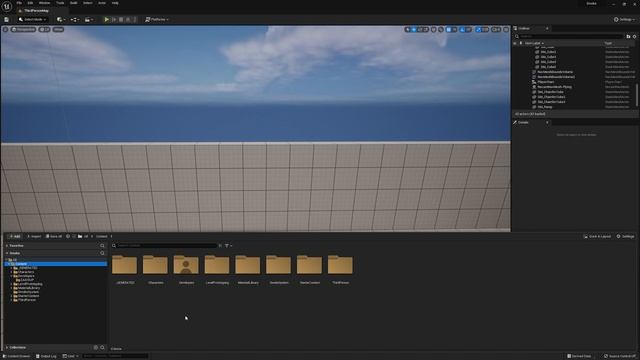Open the File menu
This screenshot has width=640, height=360.
click(x=19, y=3)
